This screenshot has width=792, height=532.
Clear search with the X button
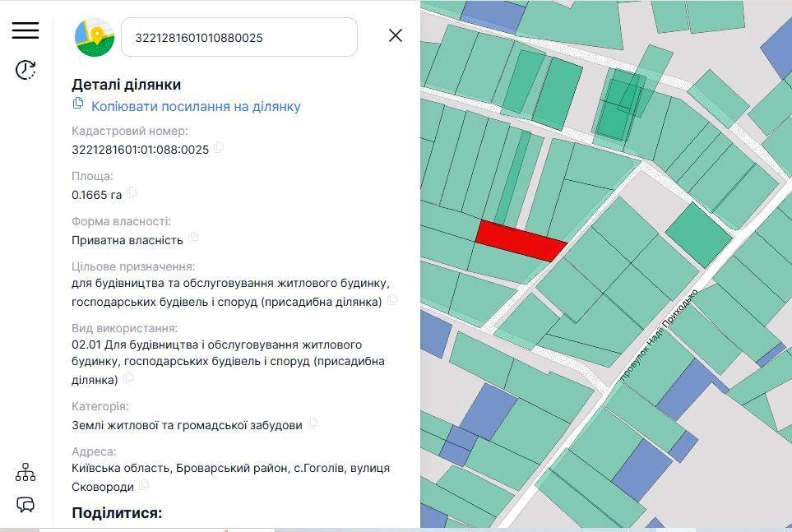click(x=396, y=35)
